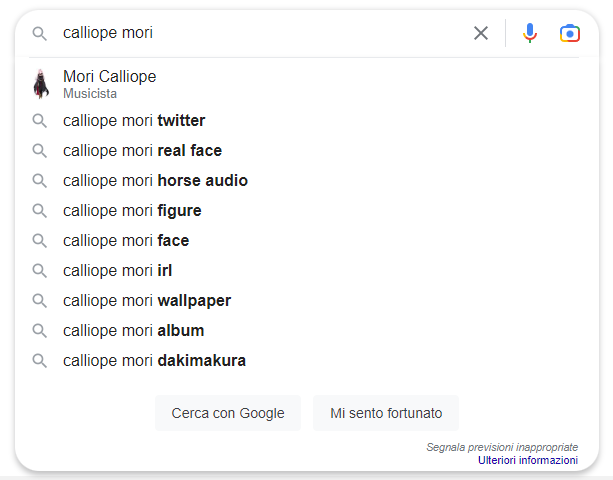The width and height of the screenshot is (613, 480).
Task: Select the Mori Calliope Musicista entity suggestion
Action: coord(304,84)
